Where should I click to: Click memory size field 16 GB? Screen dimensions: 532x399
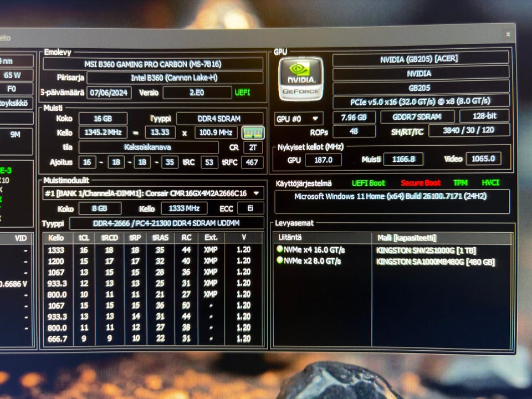pos(103,119)
